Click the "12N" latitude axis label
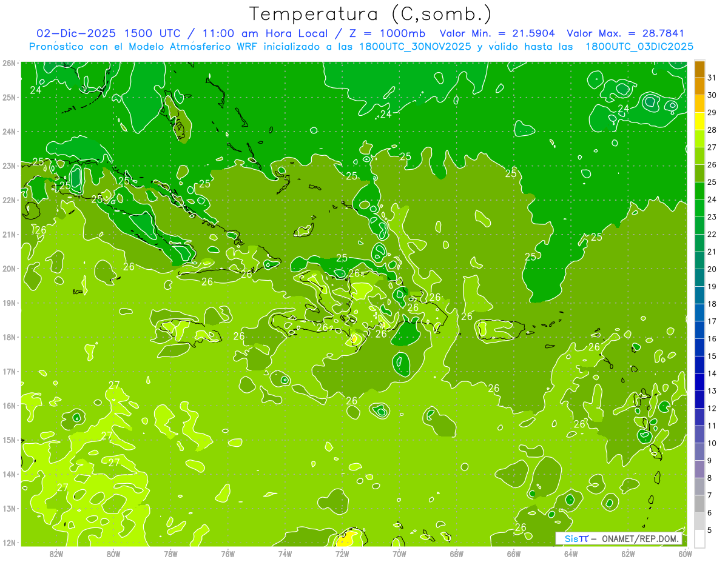The height and width of the screenshot is (562, 728). coord(9,543)
